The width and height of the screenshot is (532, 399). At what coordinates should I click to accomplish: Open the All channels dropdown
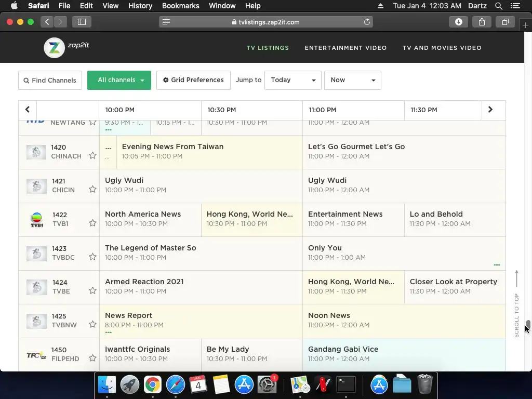pyautogui.click(x=119, y=80)
